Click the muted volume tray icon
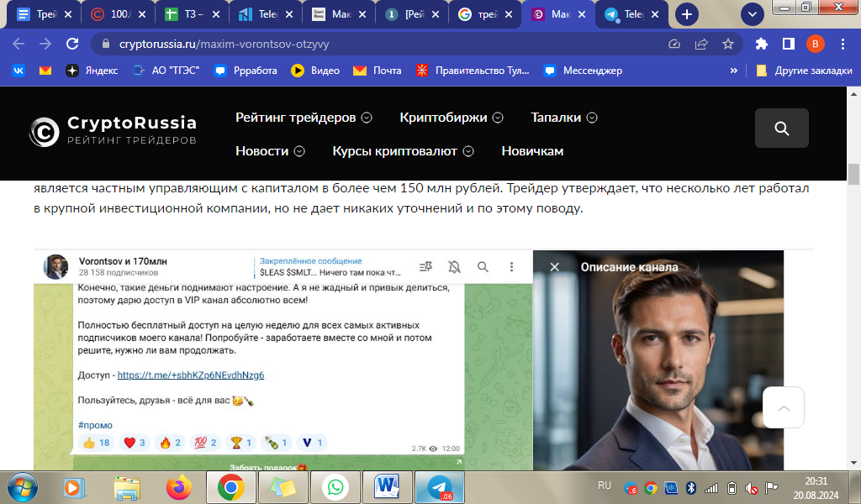 [751, 488]
